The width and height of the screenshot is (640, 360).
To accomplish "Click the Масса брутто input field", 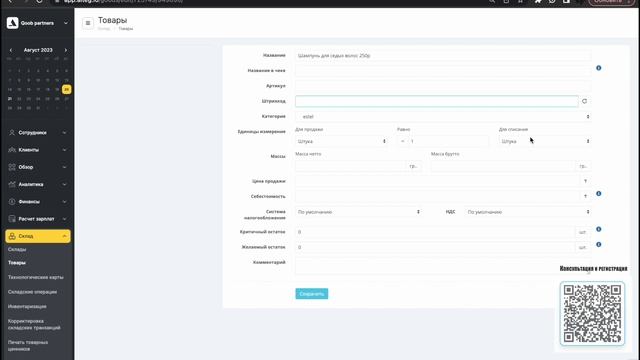I will pyautogui.click(x=503, y=166).
